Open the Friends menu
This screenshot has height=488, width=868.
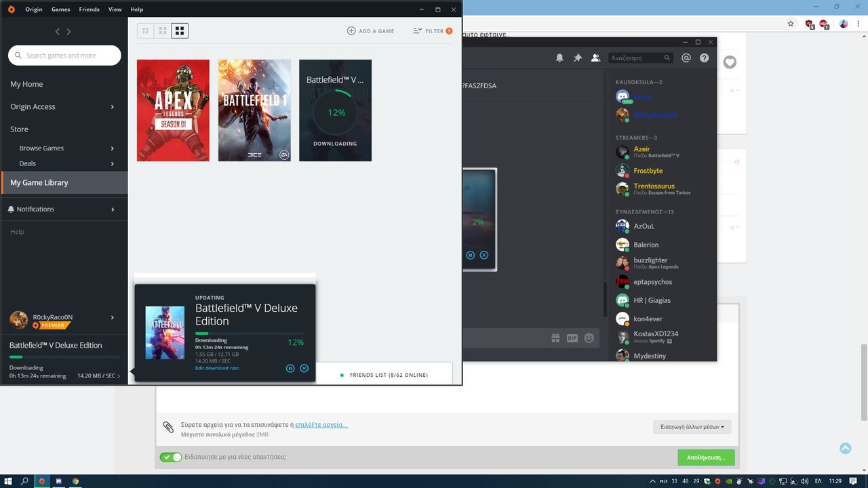(89, 9)
